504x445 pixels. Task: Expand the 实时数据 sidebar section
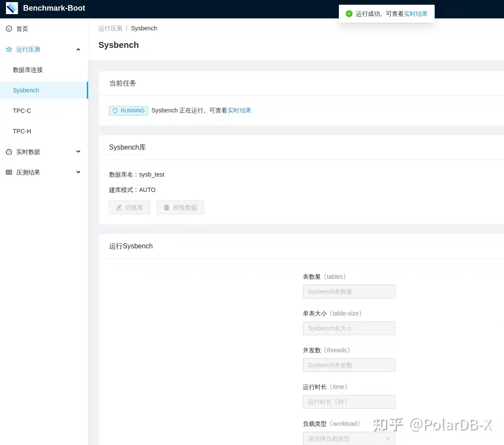tap(78, 152)
